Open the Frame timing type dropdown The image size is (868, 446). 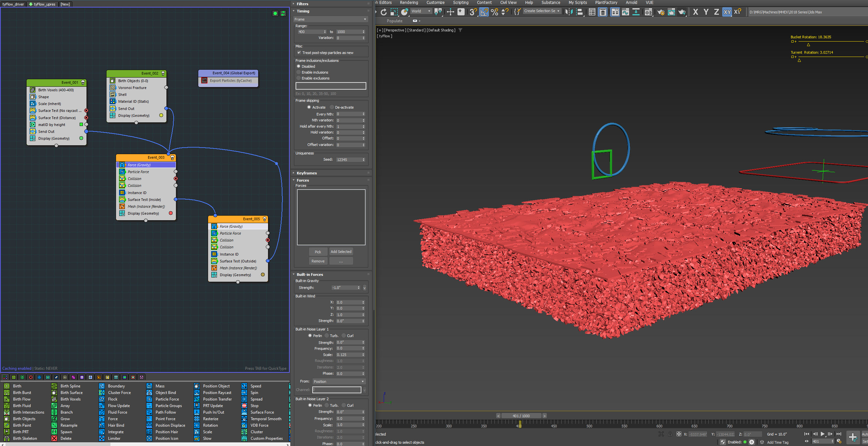tap(330, 19)
